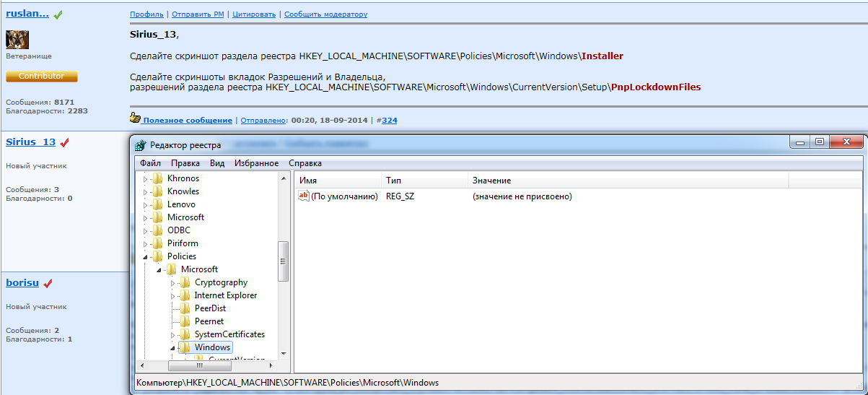This screenshot has height=395, width=868.
Task: Click the Цитировать link
Action: [x=254, y=14]
